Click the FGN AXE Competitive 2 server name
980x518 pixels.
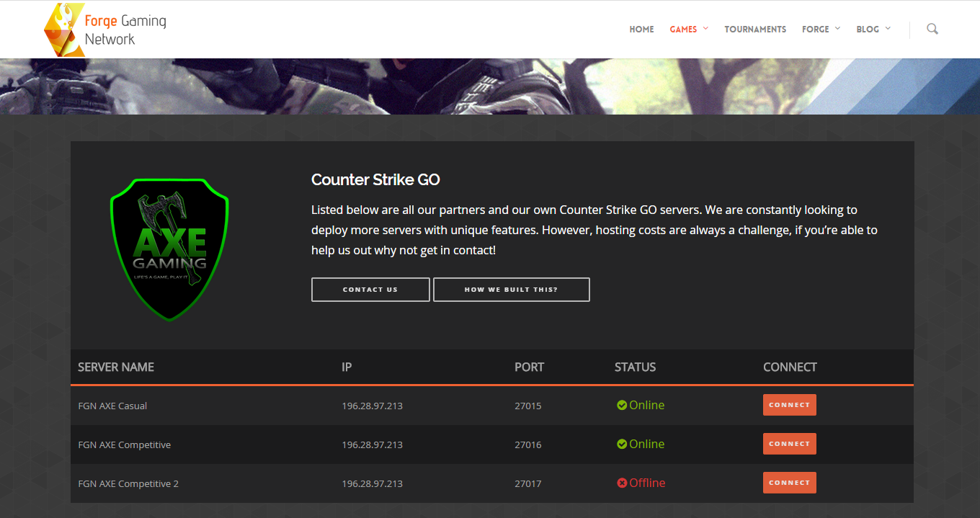[128, 484]
